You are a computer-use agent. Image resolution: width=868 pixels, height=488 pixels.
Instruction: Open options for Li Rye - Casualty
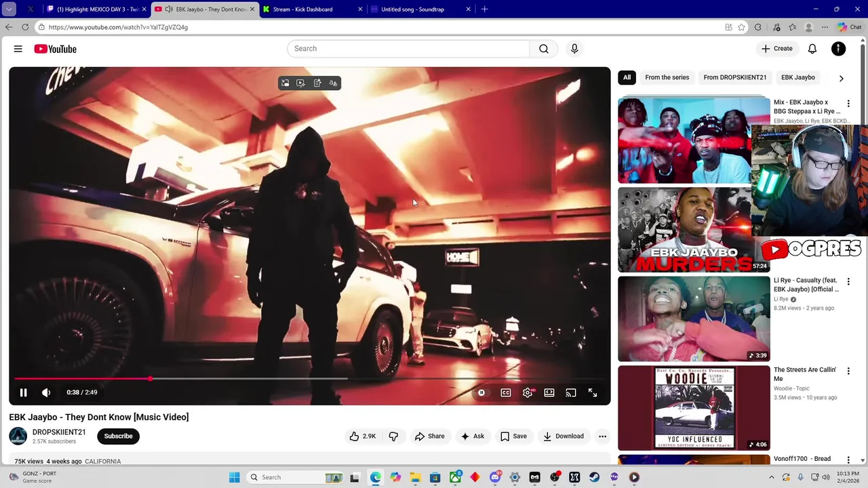click(848, 281)
